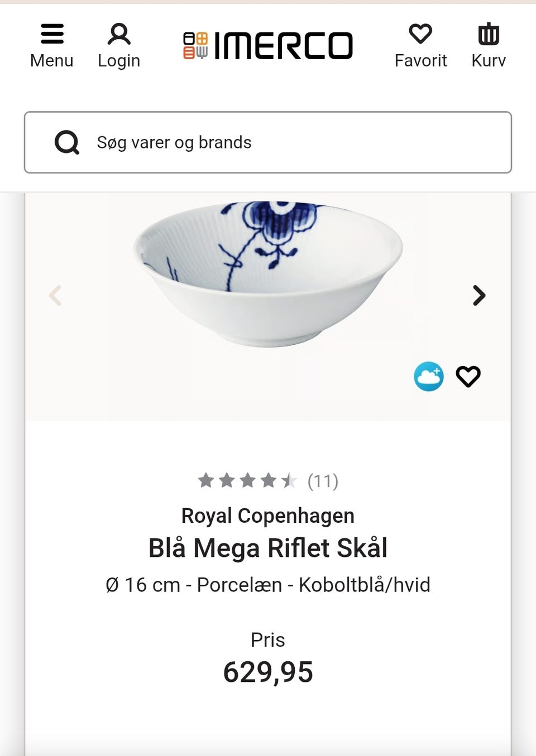Image resolution: width=536 pixels, height=756 pixels.
Task: Open the hamburger Menu icon
Action: pyautogui.click(x=52, y=33)
